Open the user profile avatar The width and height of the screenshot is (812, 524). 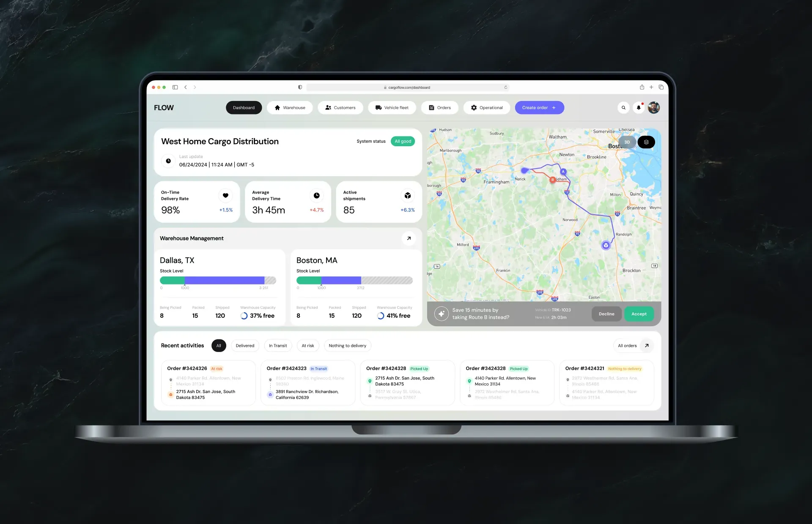(x=654, y=108)
